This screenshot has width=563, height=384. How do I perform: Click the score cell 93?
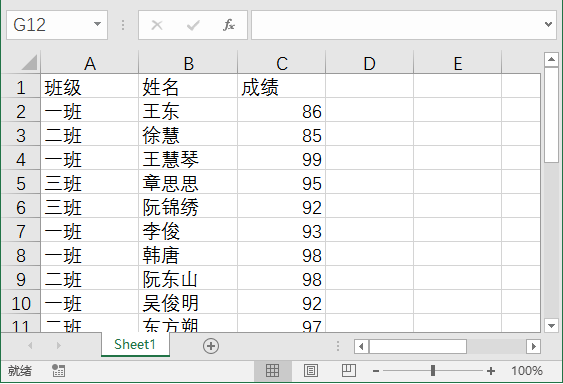pyautogui.click(x=282, y=230)
